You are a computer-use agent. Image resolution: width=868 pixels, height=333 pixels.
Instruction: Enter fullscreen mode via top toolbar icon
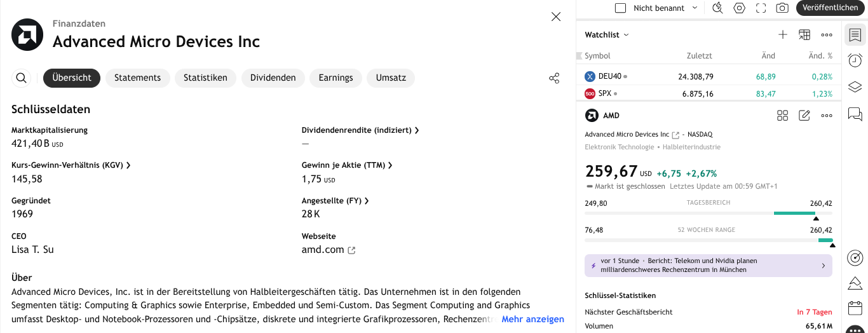[x=761, y=8]
